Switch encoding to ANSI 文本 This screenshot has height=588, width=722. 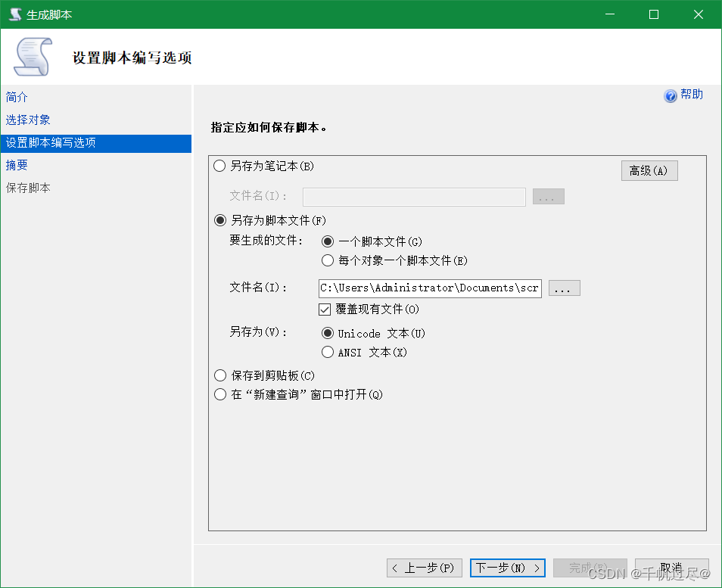tap(327, 351)
